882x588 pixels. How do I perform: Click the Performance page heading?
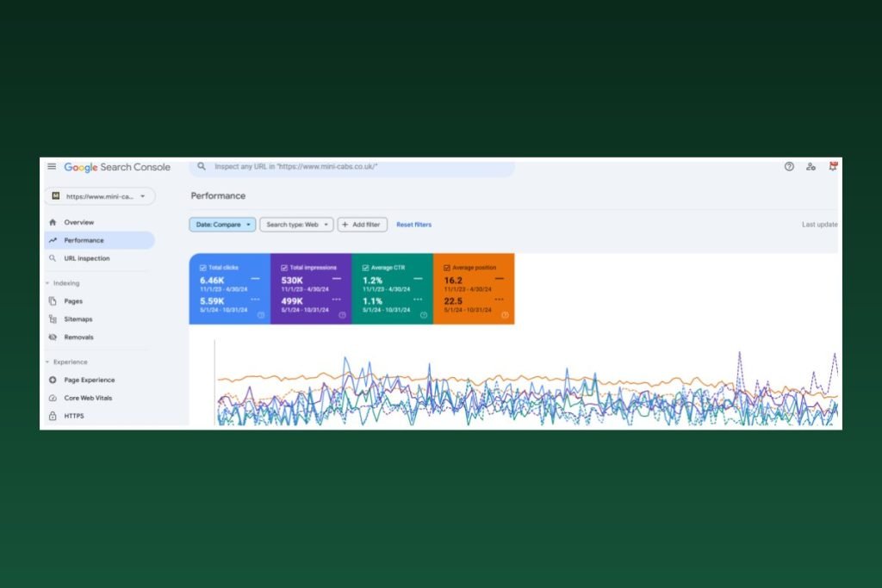point(218,195)
